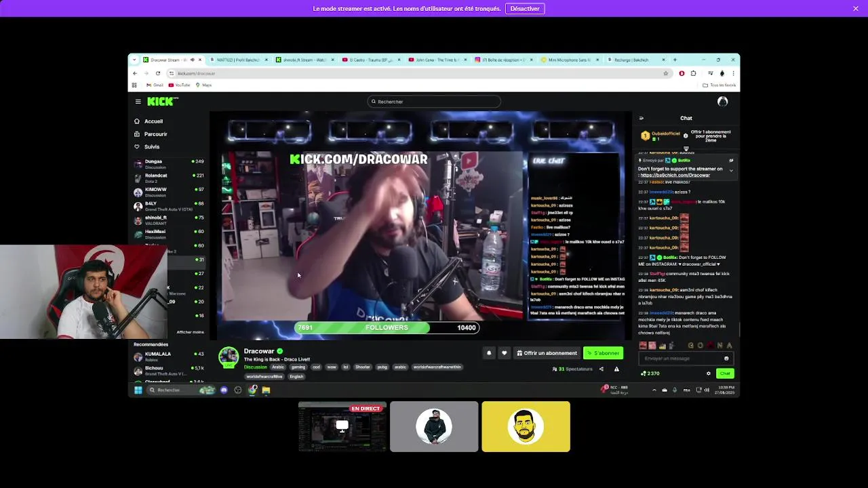The image size is (868, 488).
Task: Open the shinobi_ft channel in the sidebar
Action: (169, 220)
